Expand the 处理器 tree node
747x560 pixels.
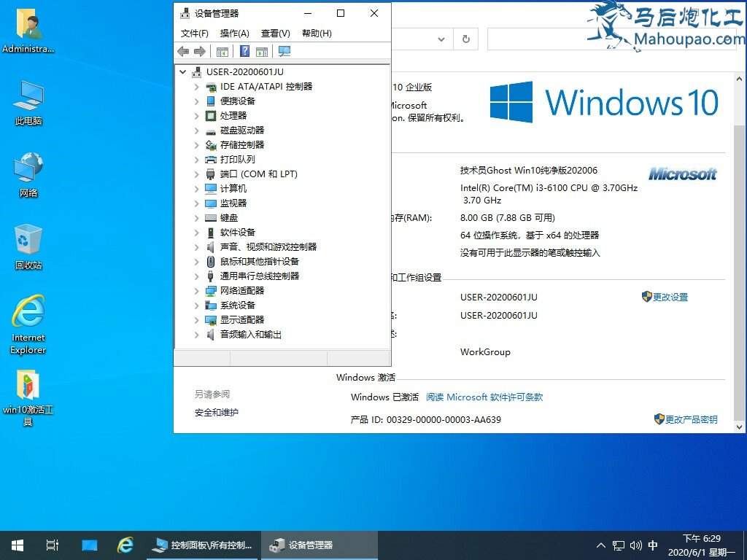(x=196, y=116)
